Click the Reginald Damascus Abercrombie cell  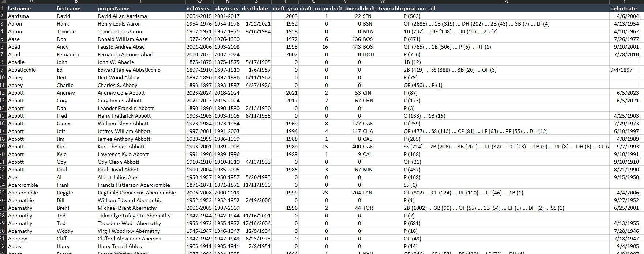pos(141,193)
